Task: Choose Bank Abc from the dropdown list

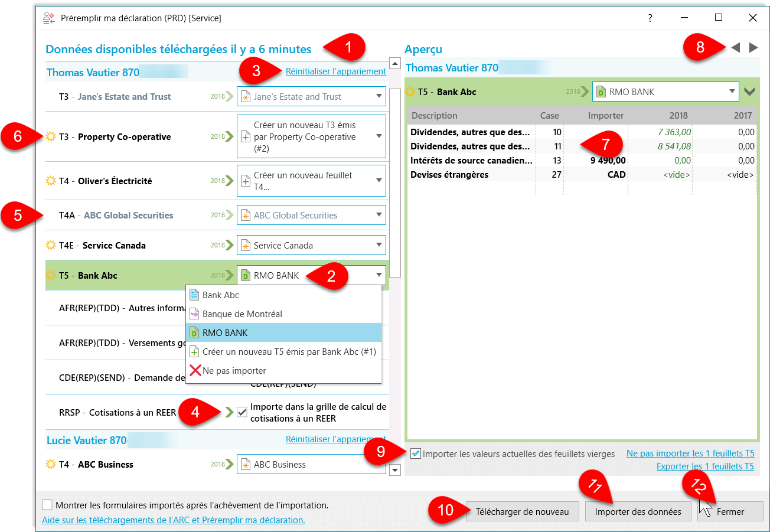Action: point(283,295)
